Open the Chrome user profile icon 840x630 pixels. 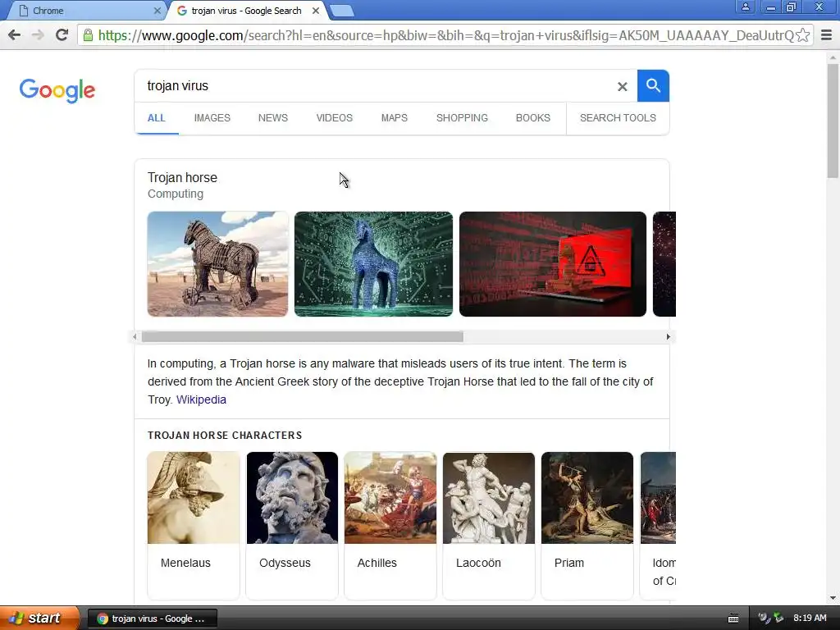[x=745, y=7]
